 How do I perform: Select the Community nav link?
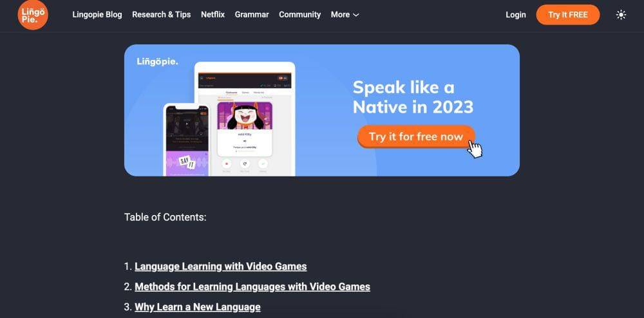pos(300,14)
